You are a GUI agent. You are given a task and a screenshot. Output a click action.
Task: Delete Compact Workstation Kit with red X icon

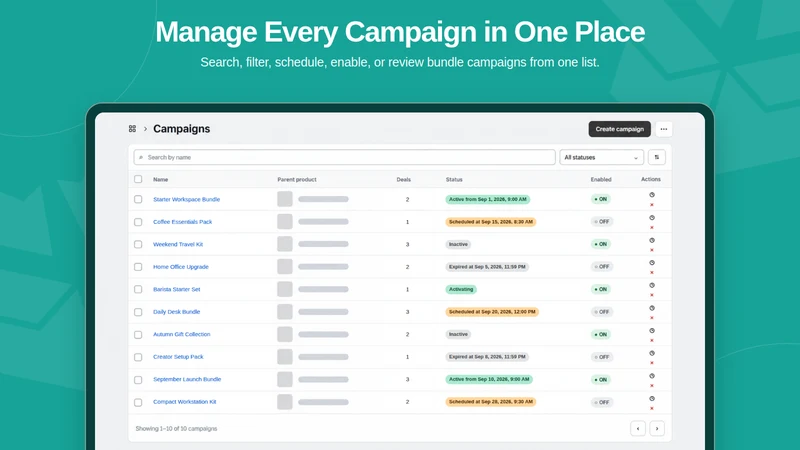point(652,408)
